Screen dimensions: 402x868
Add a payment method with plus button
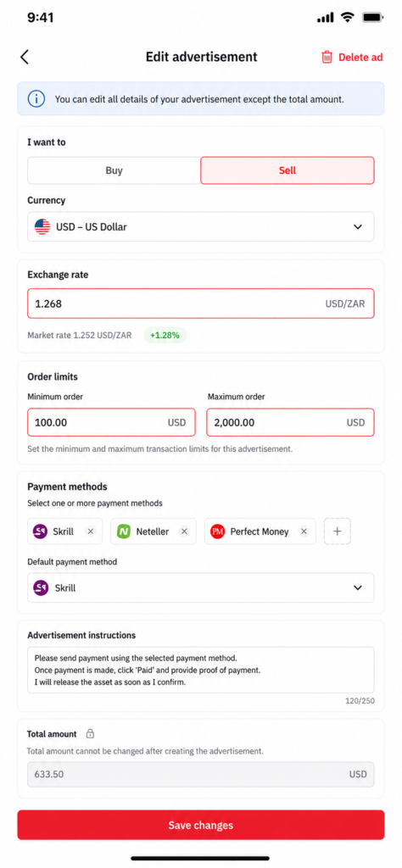pos(338,531)
